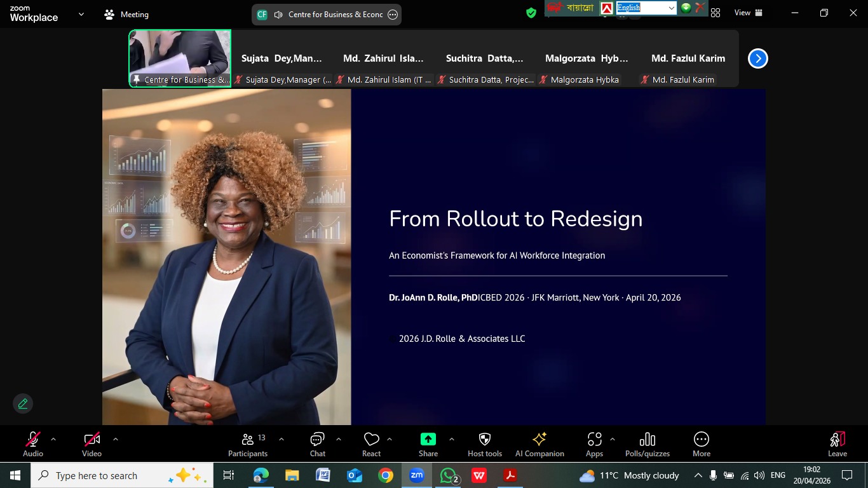
Task: Show next participants with right arrow
Action: pos(757,58)
